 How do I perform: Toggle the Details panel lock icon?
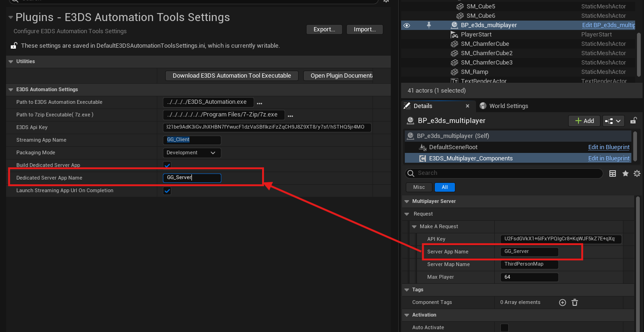[x=633, y=121]
